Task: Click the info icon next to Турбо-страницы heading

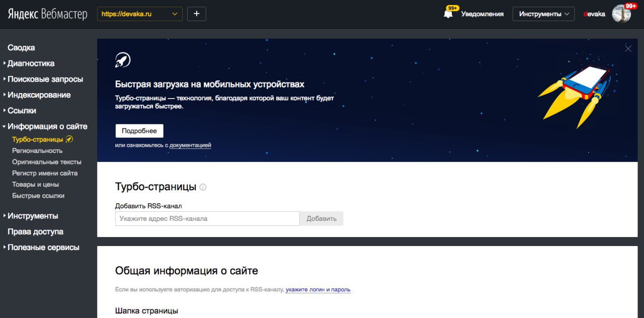Action: pyautogui.click(x=203, y=187)
